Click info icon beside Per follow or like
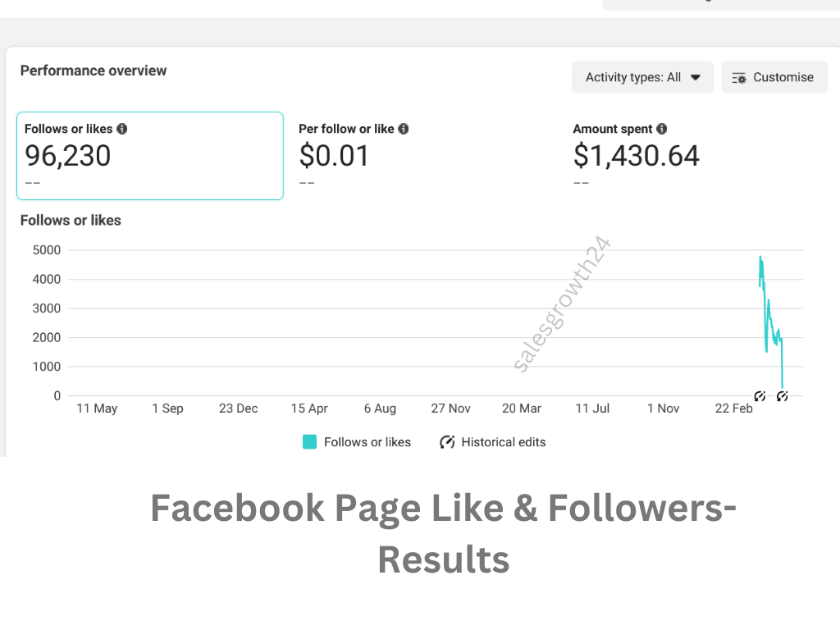The height and width of the screenshot is (630, 840). (x=404, y=129)
